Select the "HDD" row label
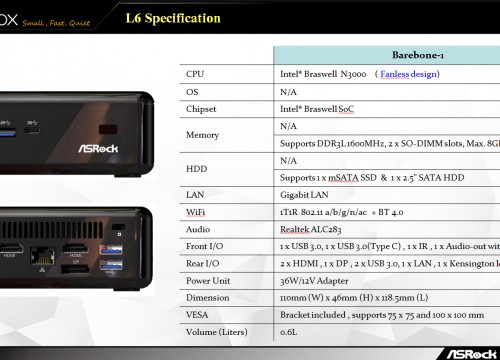 click(197, 169)
